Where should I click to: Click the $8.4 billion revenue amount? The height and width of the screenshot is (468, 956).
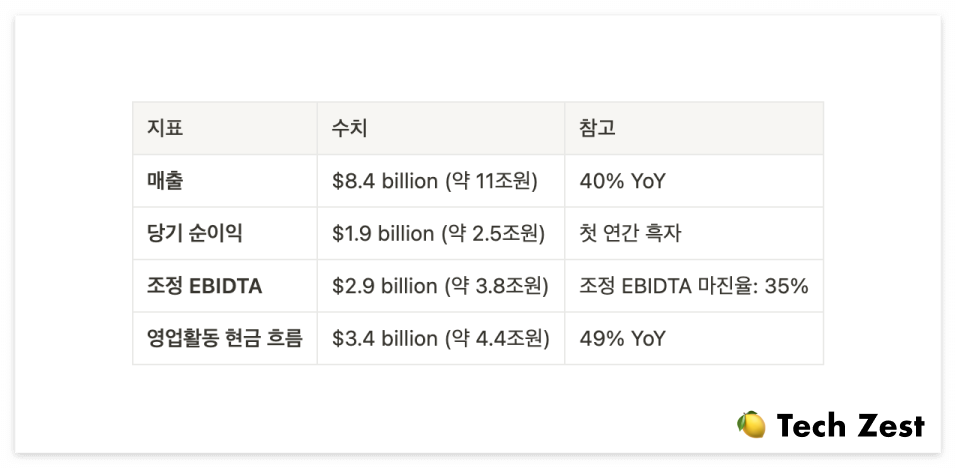385,181
